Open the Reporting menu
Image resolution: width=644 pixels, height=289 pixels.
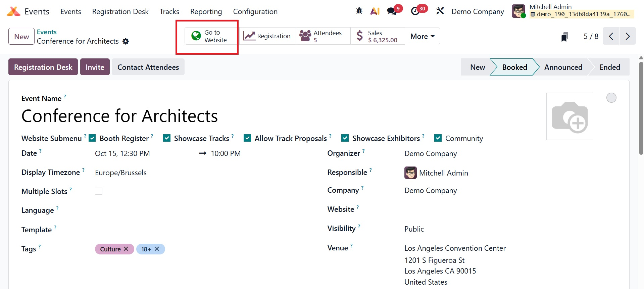coord(206,12)
